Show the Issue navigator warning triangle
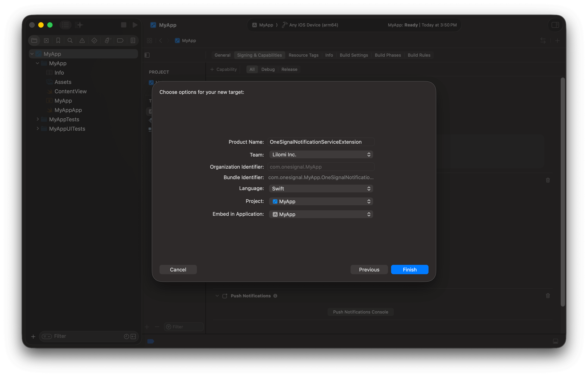The height and width of the screenshot is (377, 588). pyautogui.click(x=82, y=40)
